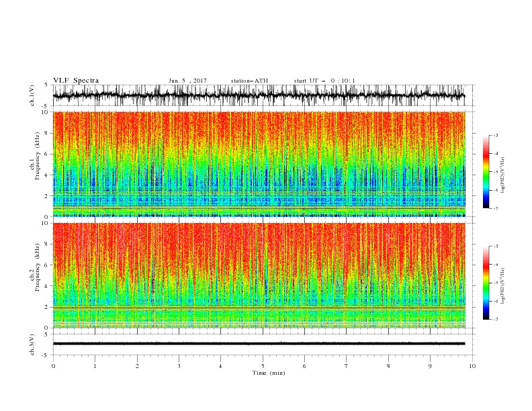Click the 'ch.3(V)' waveform axis label
This screenshot has height=411, width=532.
coord(32,345)
